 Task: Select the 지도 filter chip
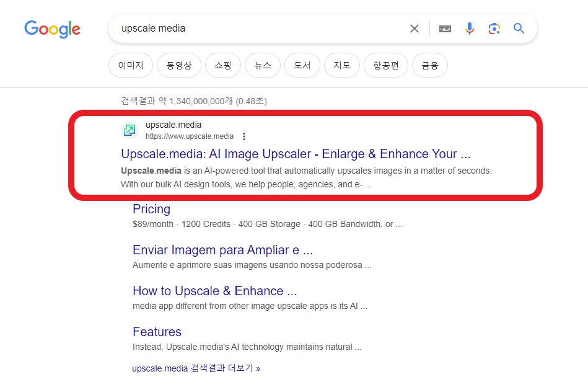(x=342, y=65)
